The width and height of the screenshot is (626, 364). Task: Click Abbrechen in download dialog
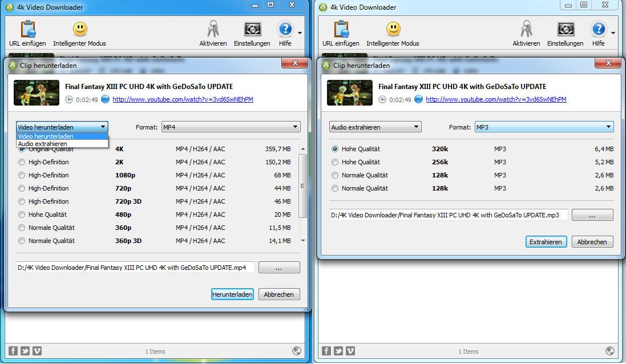point(279,294)
